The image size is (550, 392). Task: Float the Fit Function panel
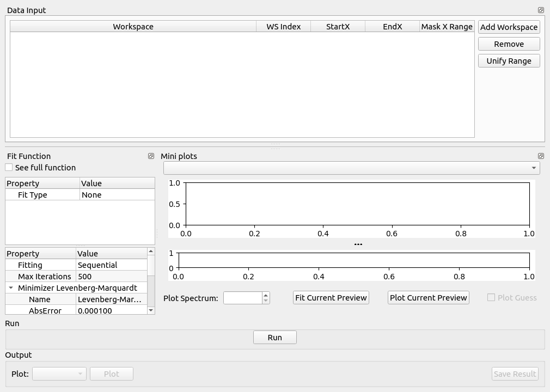151,156
